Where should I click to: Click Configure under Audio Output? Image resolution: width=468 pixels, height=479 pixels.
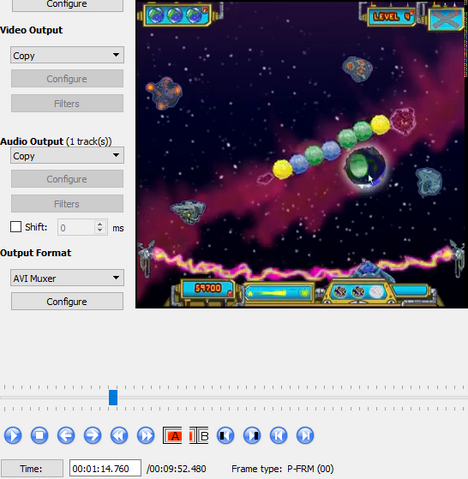pyautogui.click(x=67, y=179)
